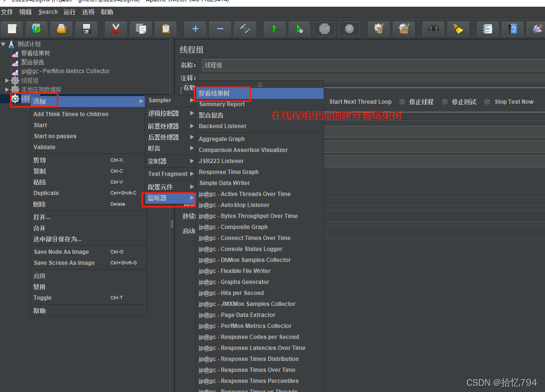Open the 运行 menu
This screenshot has height=392, width=545.
pos(69,12)
